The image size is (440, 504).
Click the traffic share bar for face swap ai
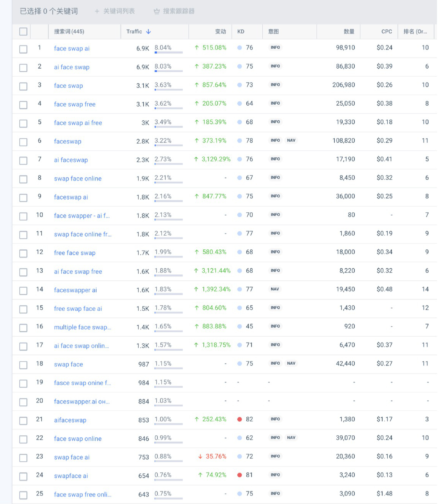click(168, 52)
